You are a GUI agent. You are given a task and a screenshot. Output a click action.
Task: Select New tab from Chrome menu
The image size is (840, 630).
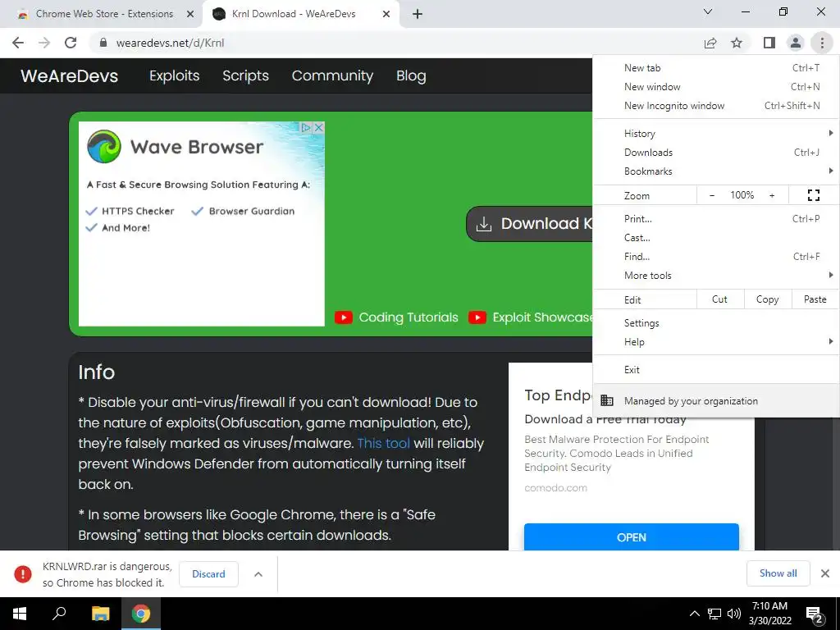715,68
